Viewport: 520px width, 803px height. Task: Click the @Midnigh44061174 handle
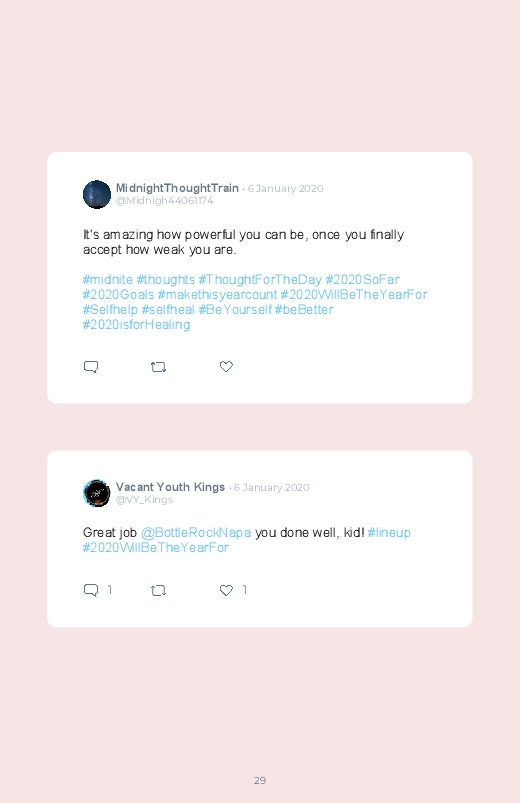(164, 201)
